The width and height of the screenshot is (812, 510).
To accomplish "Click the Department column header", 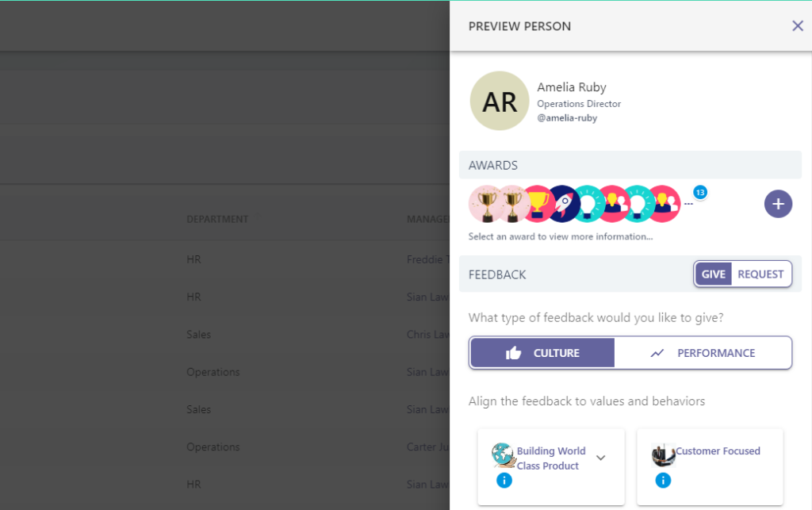I will coord(217,219).
